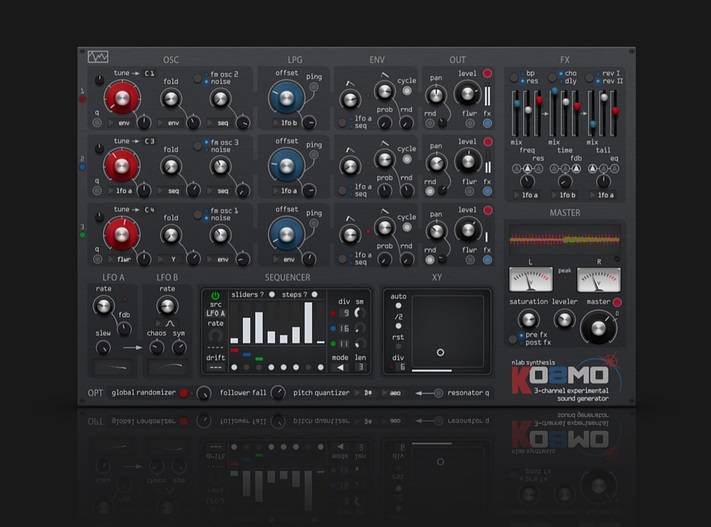
Task: Click the waveform logo icon at top-left
Action: pyautogui.click(x=98, y=57)
